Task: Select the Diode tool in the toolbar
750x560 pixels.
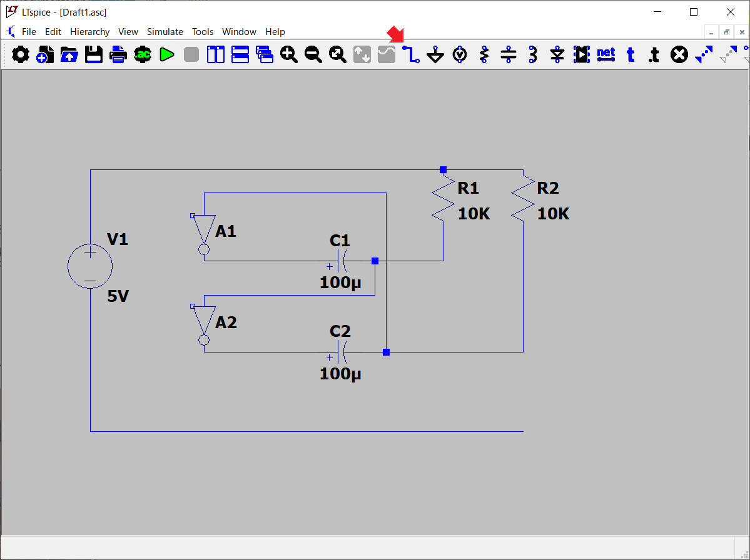Action: point(557,55)
